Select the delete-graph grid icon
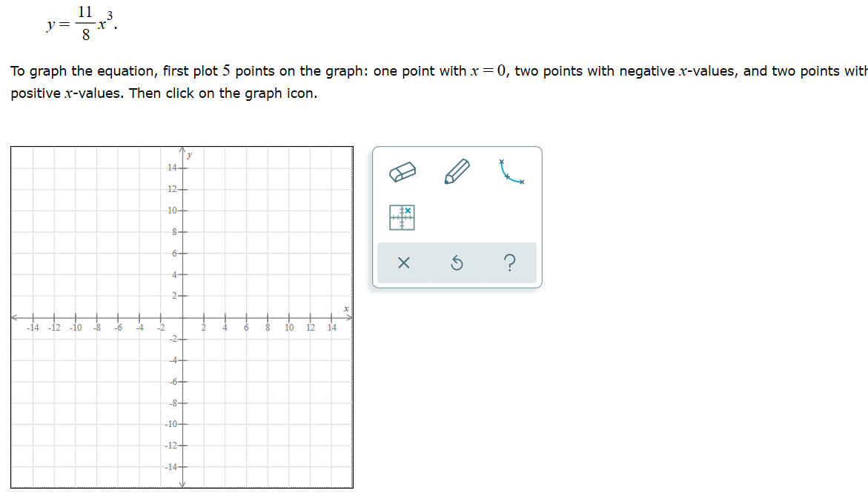This screenshot has width=868, height=496. click(401, 217)
